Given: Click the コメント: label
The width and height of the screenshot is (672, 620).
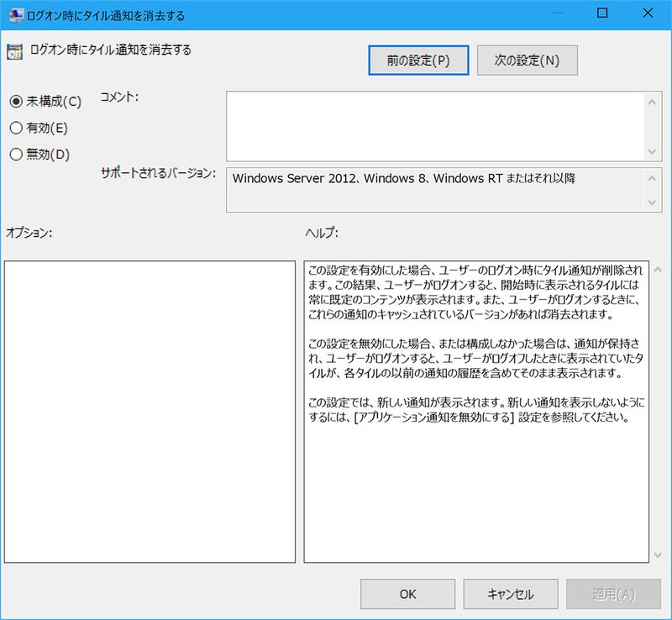Looking at the screenshot, I should (119, 97).
